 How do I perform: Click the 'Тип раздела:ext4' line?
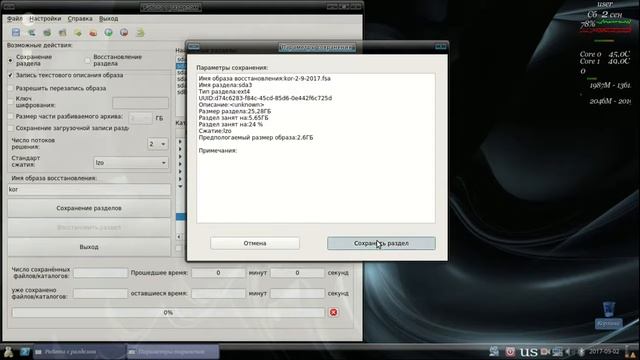tap(224, 91)
